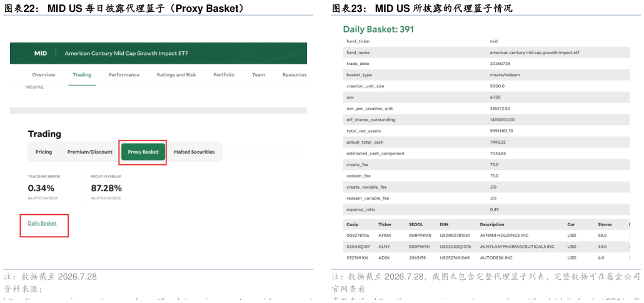Click the ISIN US0527691069 cell

(455, 258)
